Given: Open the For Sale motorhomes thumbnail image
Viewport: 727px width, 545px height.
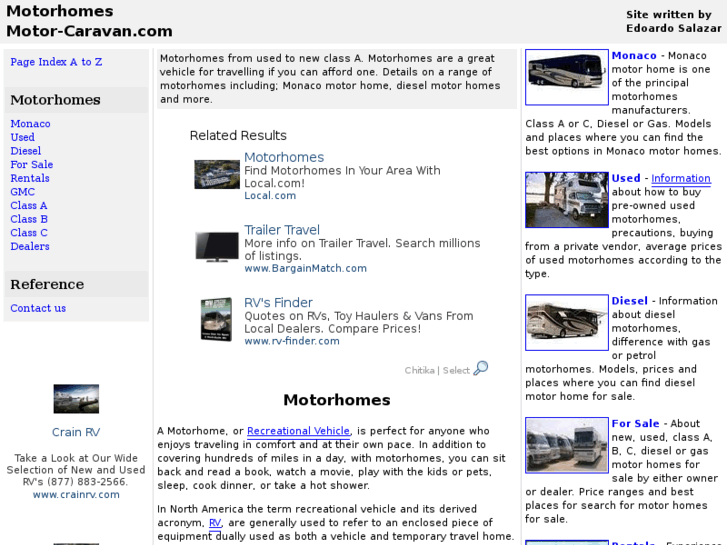Looking at the screenshot, I should point(567,445).
